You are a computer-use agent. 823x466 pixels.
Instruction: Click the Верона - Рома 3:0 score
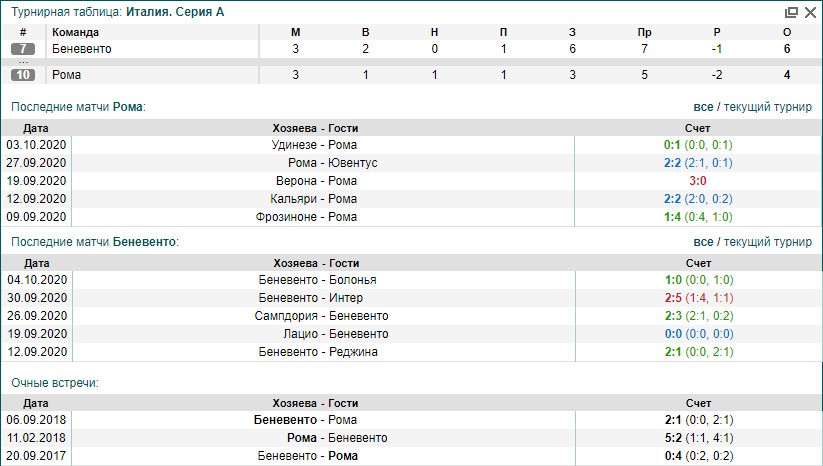pyautogui.click(x=698, y=181)
